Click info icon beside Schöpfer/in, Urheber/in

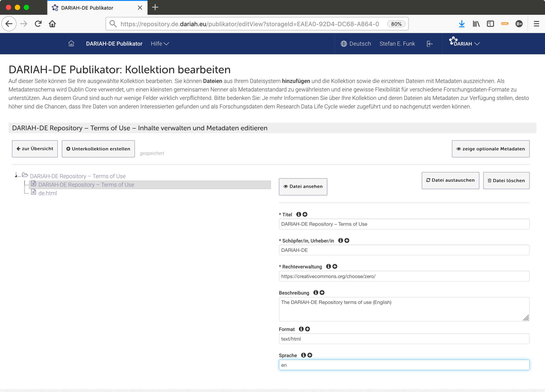(340, 240)
